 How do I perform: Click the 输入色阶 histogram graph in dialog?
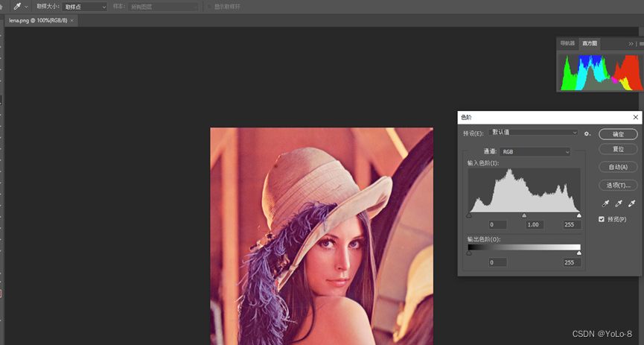point(524,190)
